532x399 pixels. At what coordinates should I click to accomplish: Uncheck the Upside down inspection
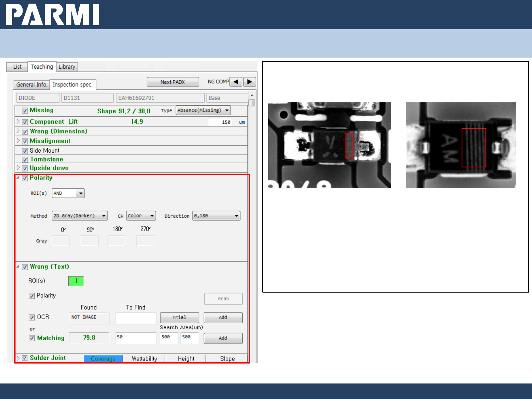point(25,168)
